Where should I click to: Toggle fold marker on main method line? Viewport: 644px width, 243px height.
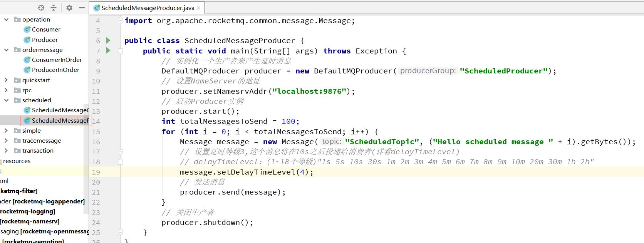coord(120,51)
